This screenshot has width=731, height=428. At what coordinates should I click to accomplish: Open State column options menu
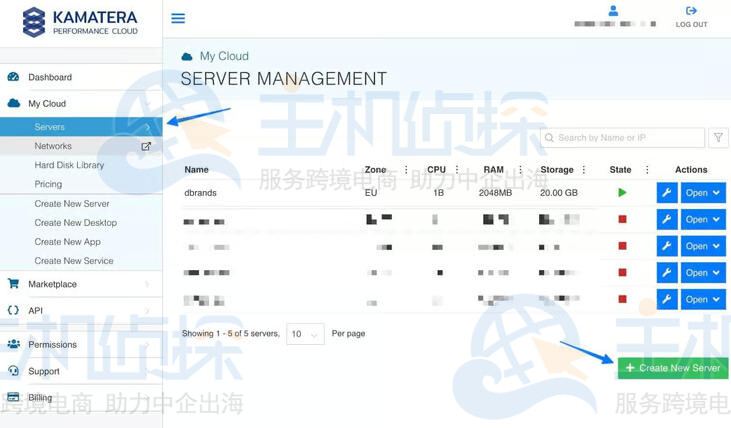click(647, 170)
